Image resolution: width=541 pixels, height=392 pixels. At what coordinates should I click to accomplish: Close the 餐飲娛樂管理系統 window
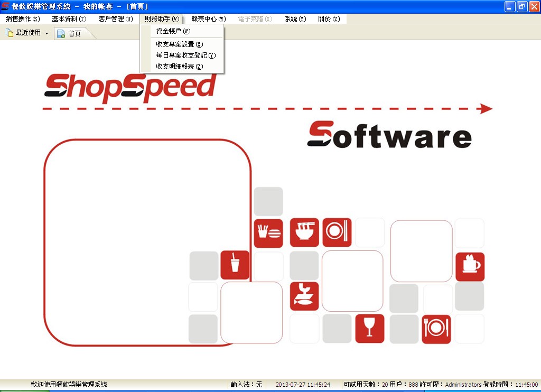tap(534, 6)
